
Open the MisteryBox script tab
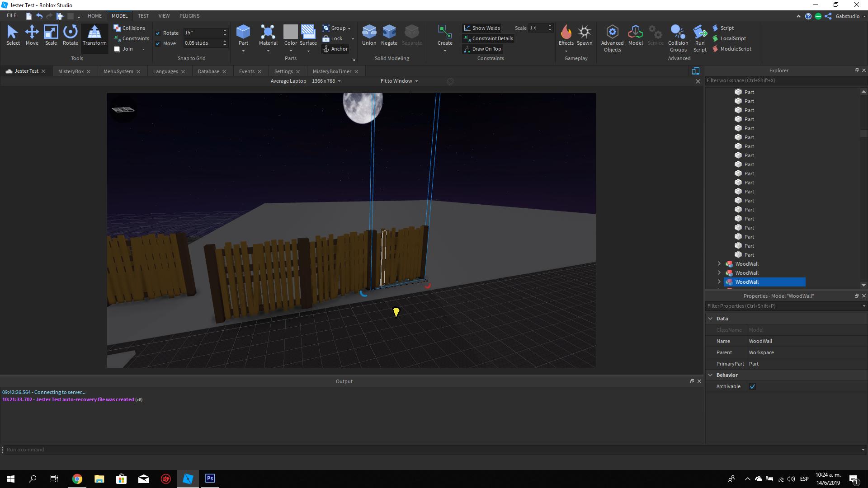point(71,71)
